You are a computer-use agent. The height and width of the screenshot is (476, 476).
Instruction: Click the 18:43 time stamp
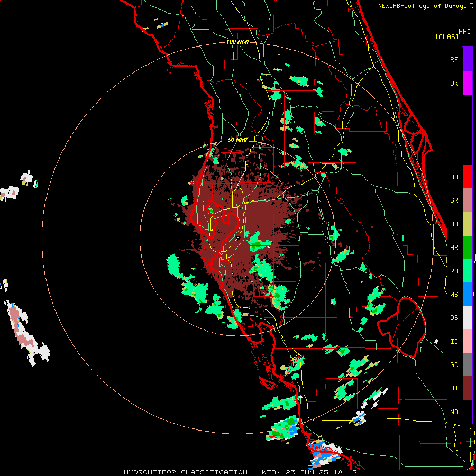coord(345,472)
